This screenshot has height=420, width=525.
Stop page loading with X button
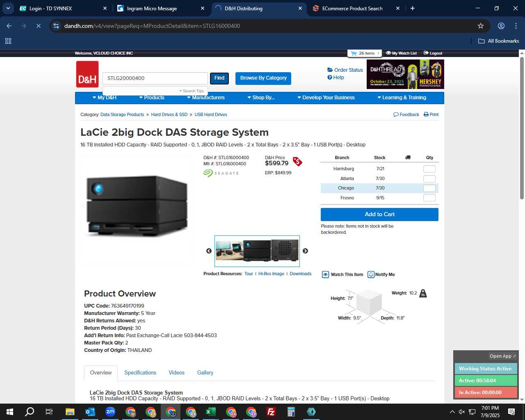point(39,26)
